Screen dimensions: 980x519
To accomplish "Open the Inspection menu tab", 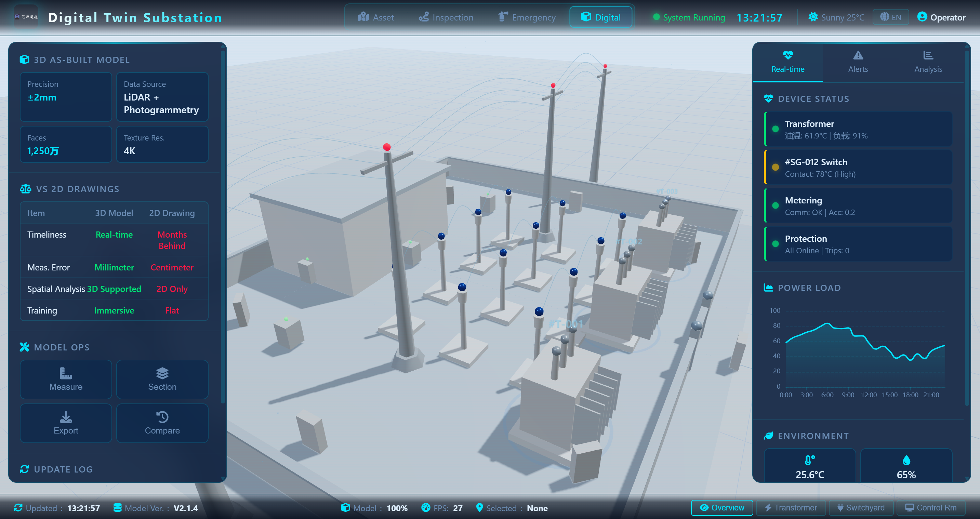I will click(x=446, y=17).
